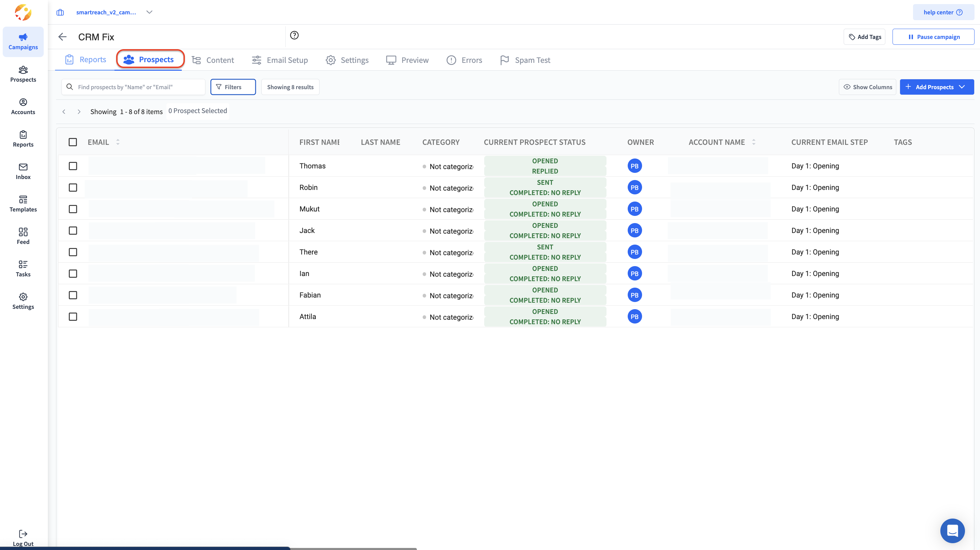980x550 pixels.
Task: Open the Spam Test tab
Action: pyautogui.click(x=525, y=60)
